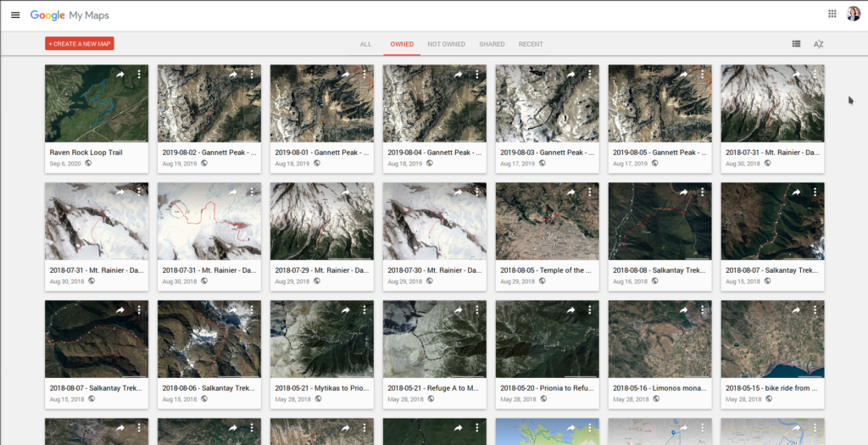
Task: Click the public globe icon on 2018-08-08 Salkantay Trek
Action: tap(654, 281)
